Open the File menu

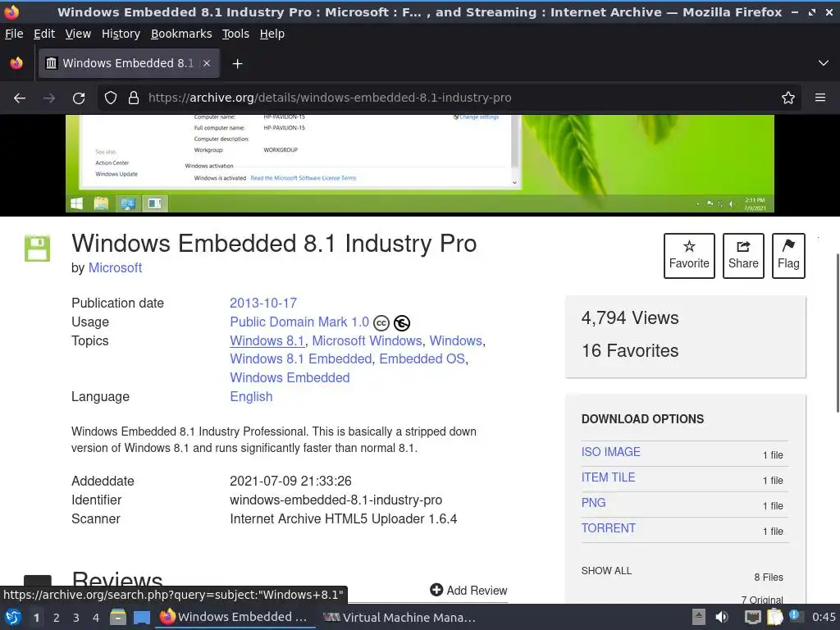tap(14, 34)
